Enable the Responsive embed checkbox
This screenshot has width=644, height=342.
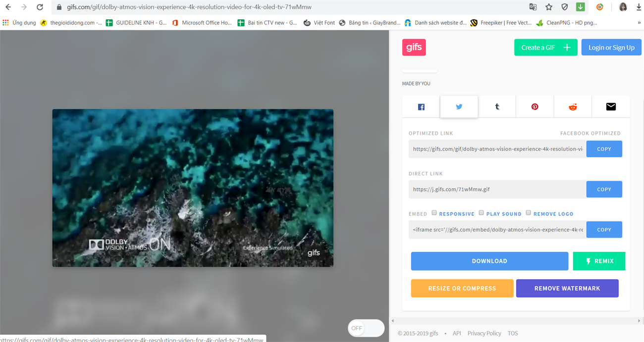[x=434, y=213]
